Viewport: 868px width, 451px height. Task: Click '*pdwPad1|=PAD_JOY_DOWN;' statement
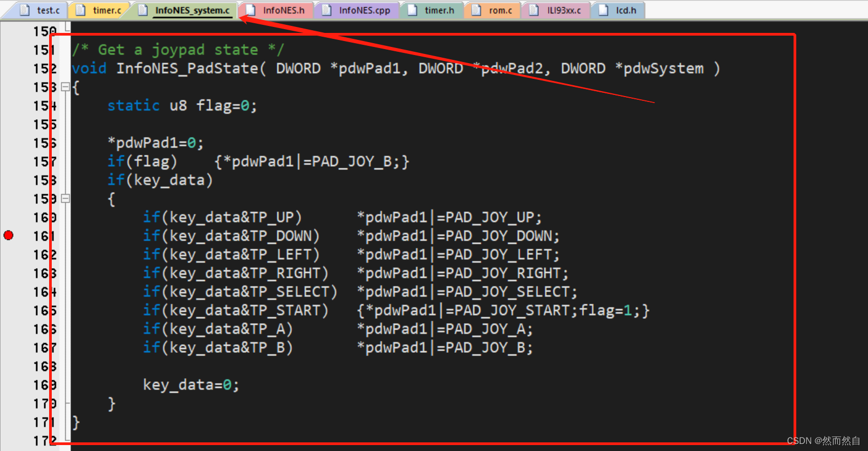[x=459, y=236]
